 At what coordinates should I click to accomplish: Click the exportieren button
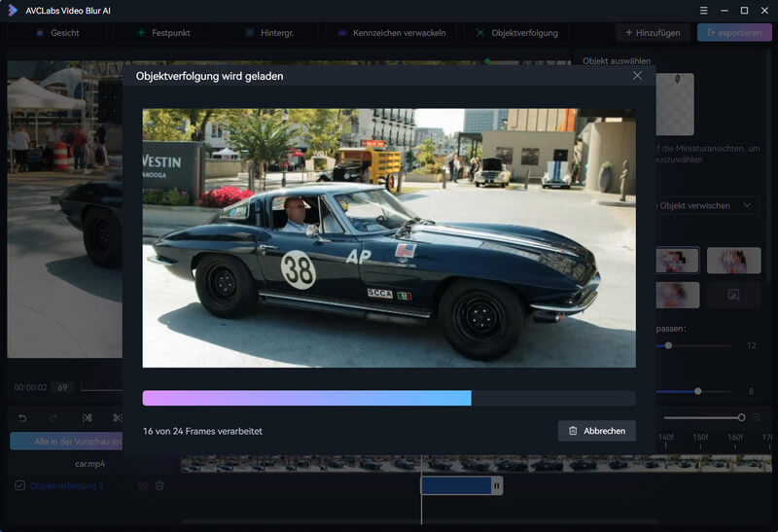click(734, 33)
